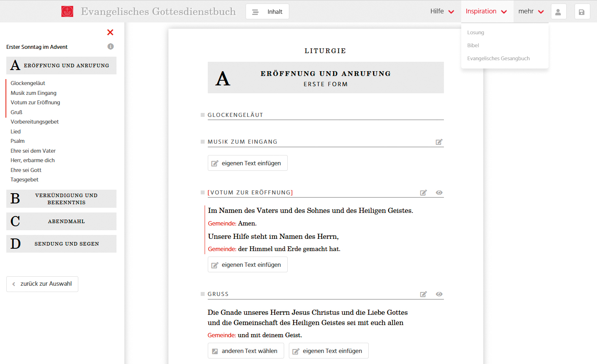Image resolution: width=597 pixels, height=364 pixels.
Task: Jump to Glockengeläut in sidebar
Action: (28, 83)
